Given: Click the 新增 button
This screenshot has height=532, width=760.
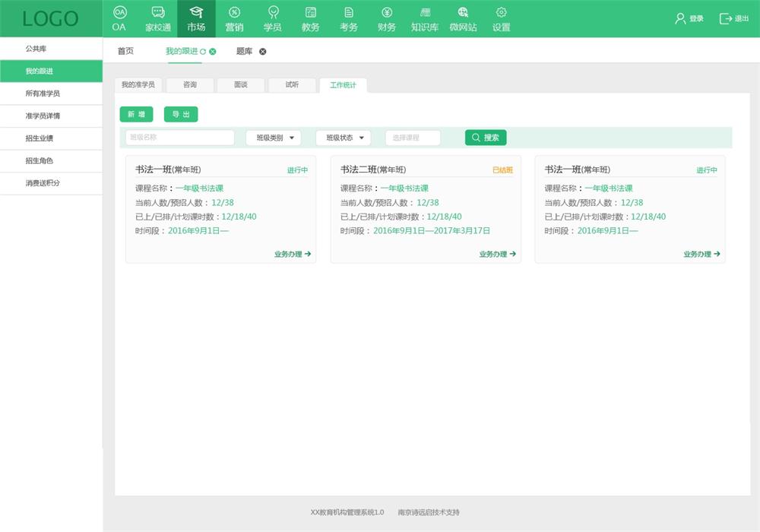Looking at the screenshot, I should tap(136, 114).
